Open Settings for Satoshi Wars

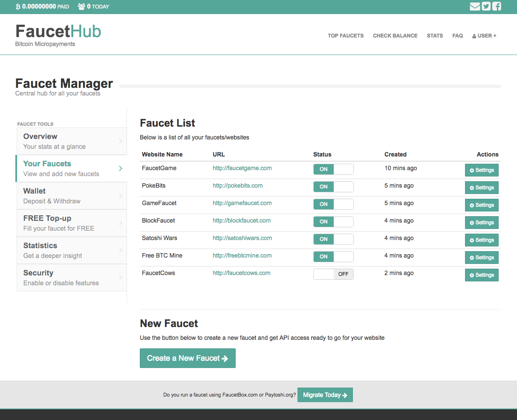click(x=482, y=240)
